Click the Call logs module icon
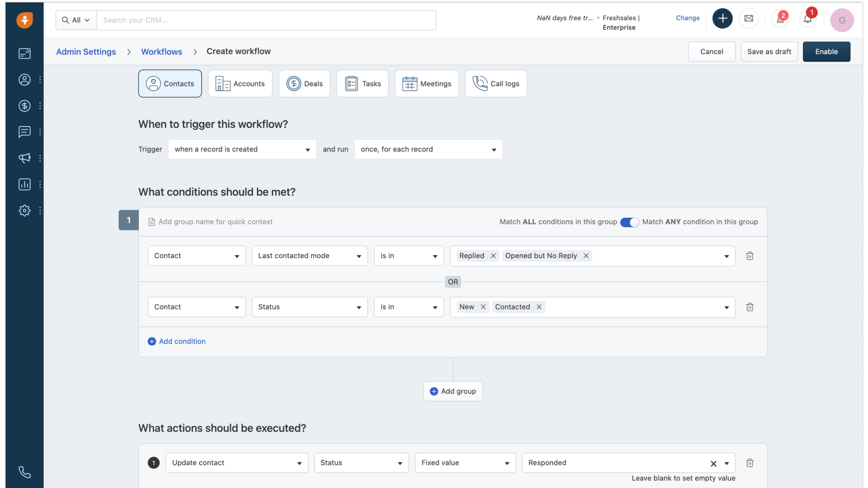The height and width of the screenshot is (488, 868). click(x=480, y=83)
